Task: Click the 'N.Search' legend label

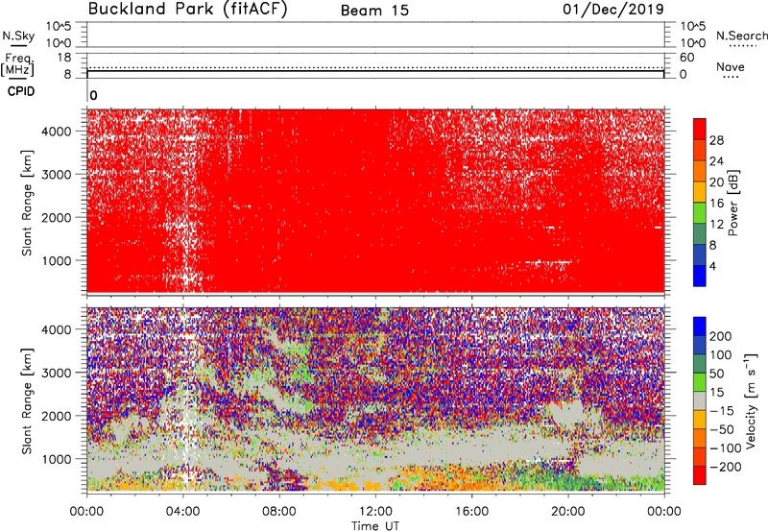Action: point(741,36)
